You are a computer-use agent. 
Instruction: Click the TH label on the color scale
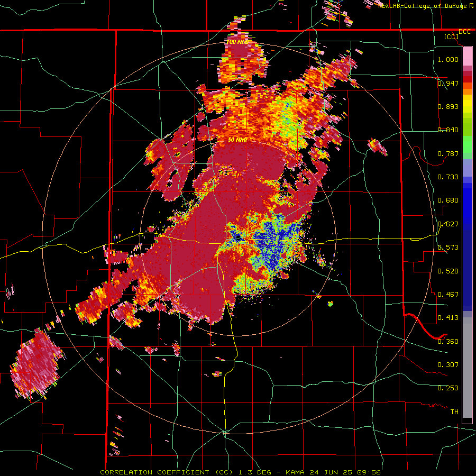(454, 412)
